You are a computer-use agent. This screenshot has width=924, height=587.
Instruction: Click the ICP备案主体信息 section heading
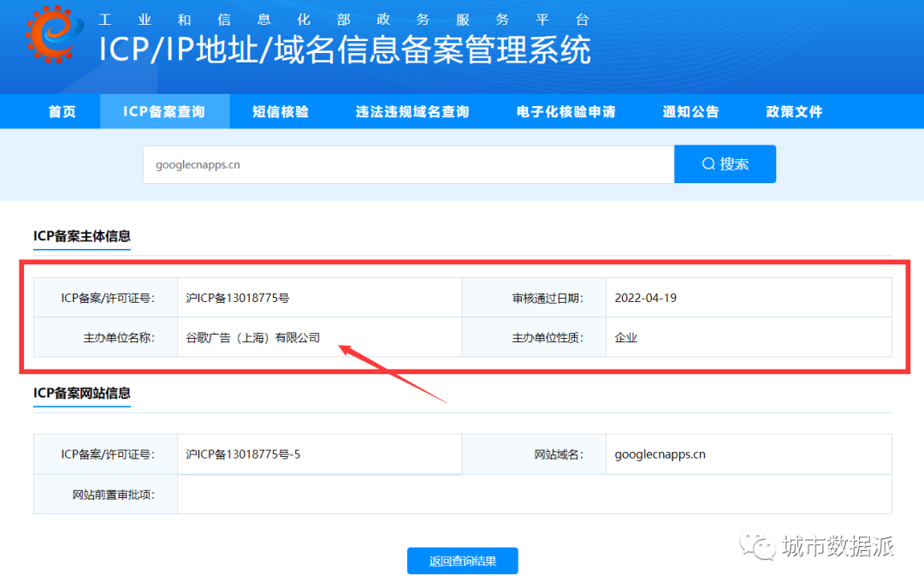82,236
